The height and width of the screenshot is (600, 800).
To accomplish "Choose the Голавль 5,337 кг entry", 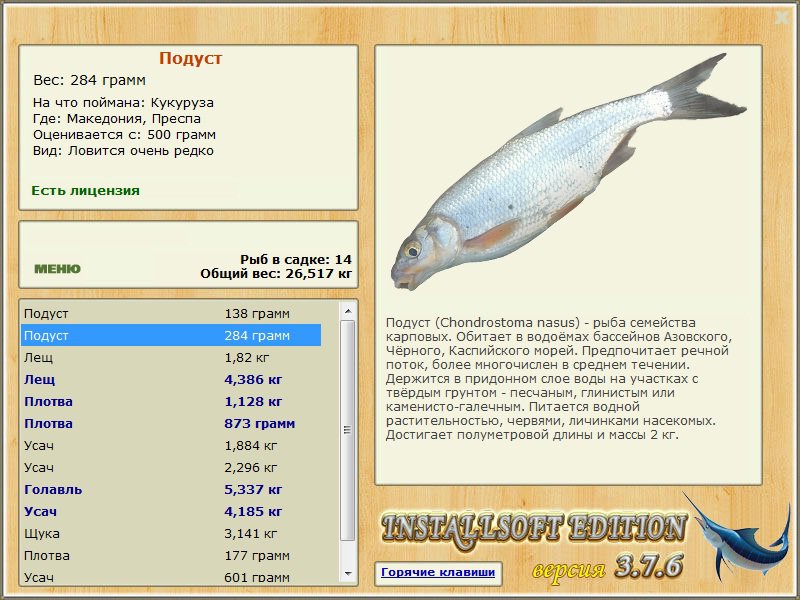I will (171, 490).
